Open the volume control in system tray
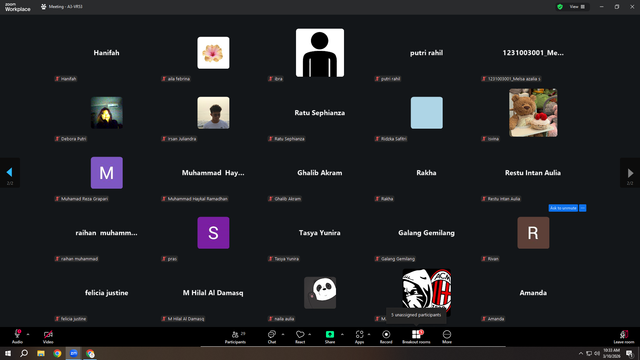640x360 pixels. (597, 353)
